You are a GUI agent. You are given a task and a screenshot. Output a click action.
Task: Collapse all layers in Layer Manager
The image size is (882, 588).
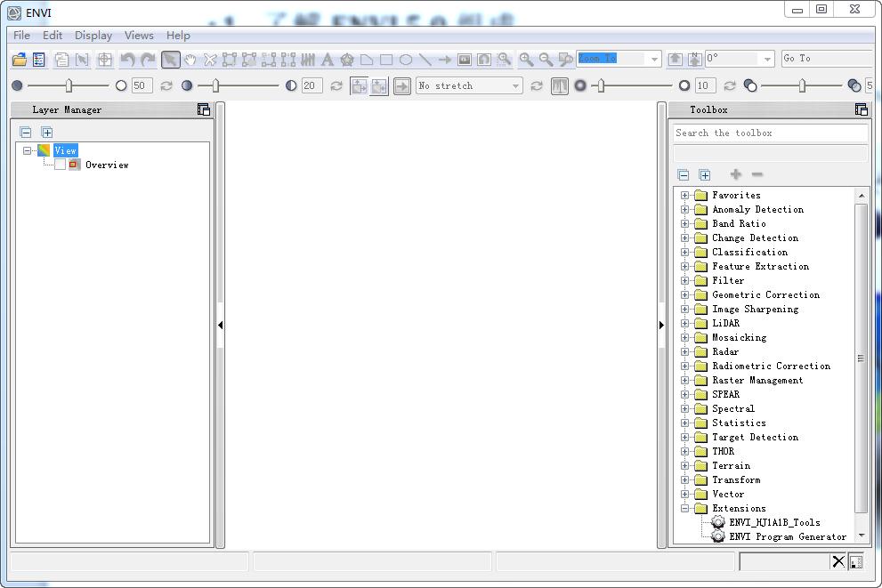26,133
